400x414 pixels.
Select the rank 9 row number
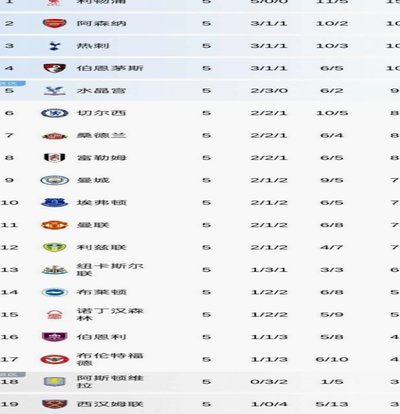(9, 180)
